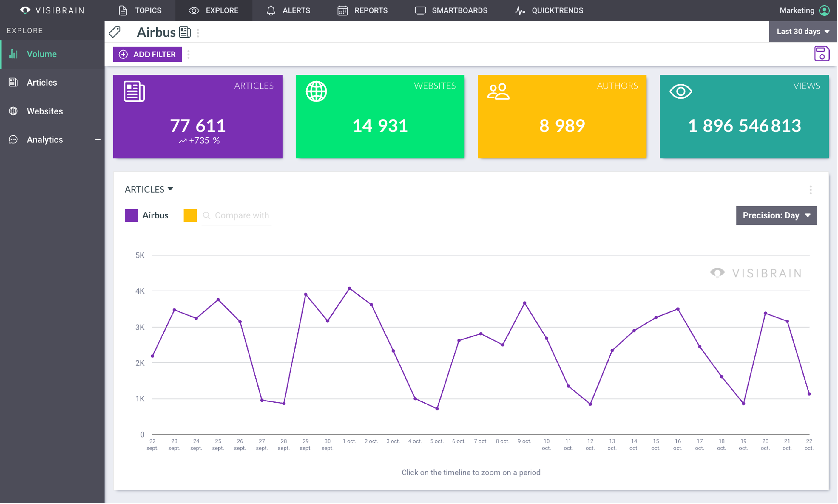Click the newspaper icon next to Airbus
838x504 pixels.
click(x=185, y=32)
